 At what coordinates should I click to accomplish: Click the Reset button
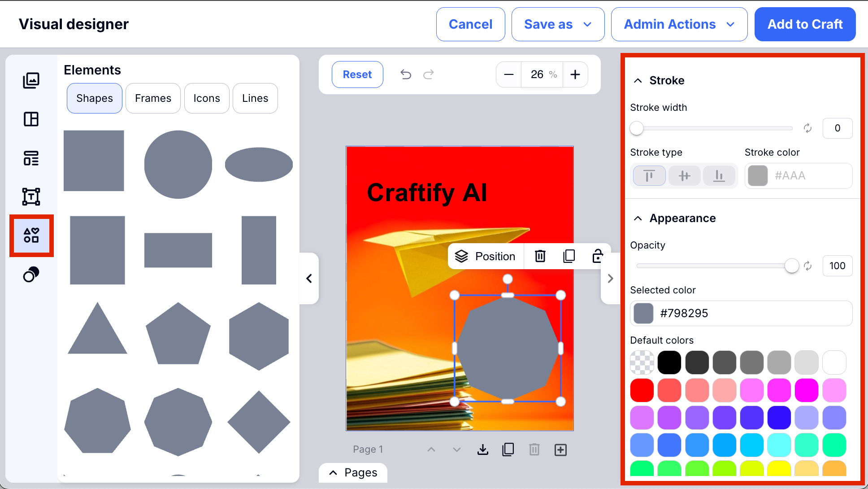(357, 74)
